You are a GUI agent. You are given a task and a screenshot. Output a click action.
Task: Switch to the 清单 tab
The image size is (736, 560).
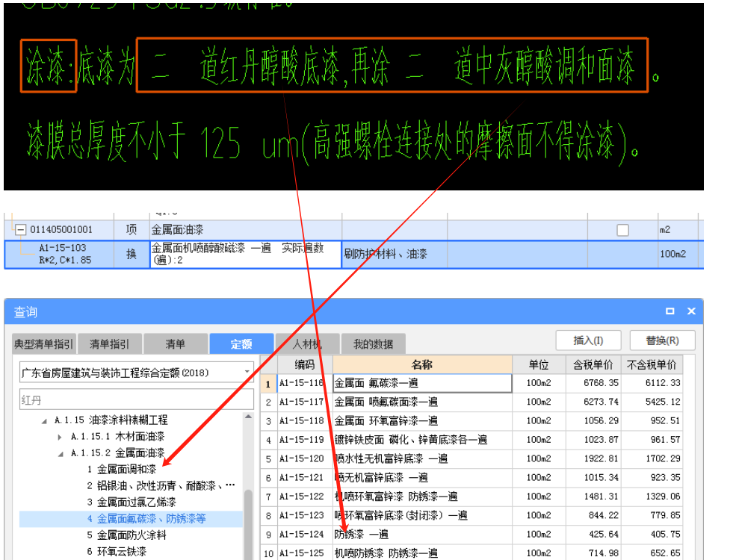pyautogui.click(x=175, y=343)
